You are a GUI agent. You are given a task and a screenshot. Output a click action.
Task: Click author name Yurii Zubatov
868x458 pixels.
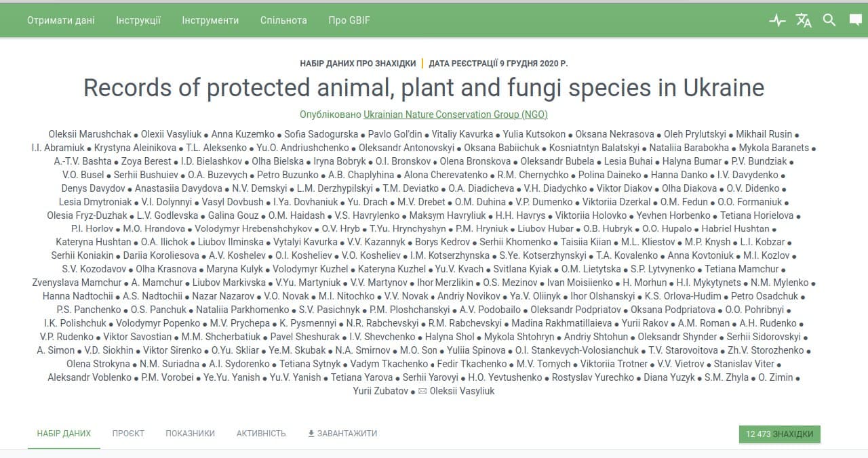tap(380, 391)
